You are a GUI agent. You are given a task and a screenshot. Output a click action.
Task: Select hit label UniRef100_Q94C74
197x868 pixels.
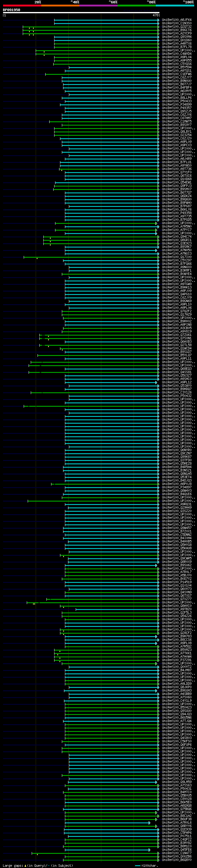click(x=177, y=236)
